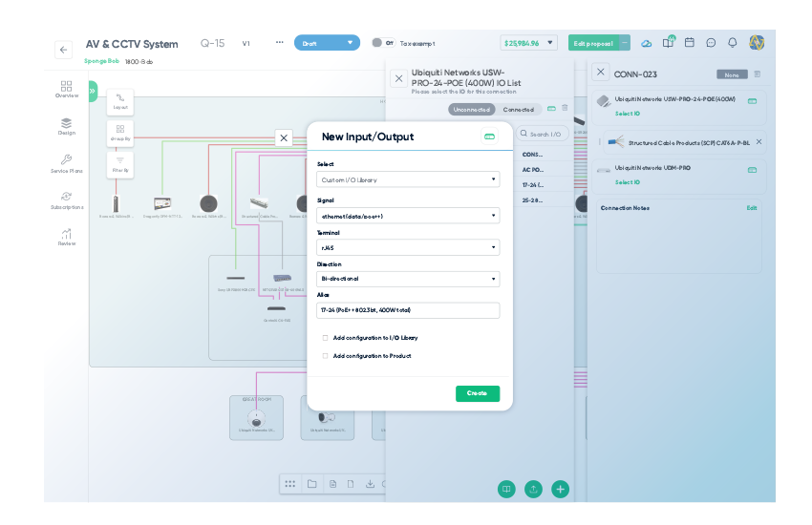Click the chat bubble icon in header
Viewport: 812px width, 525px height.
point(711,43)
